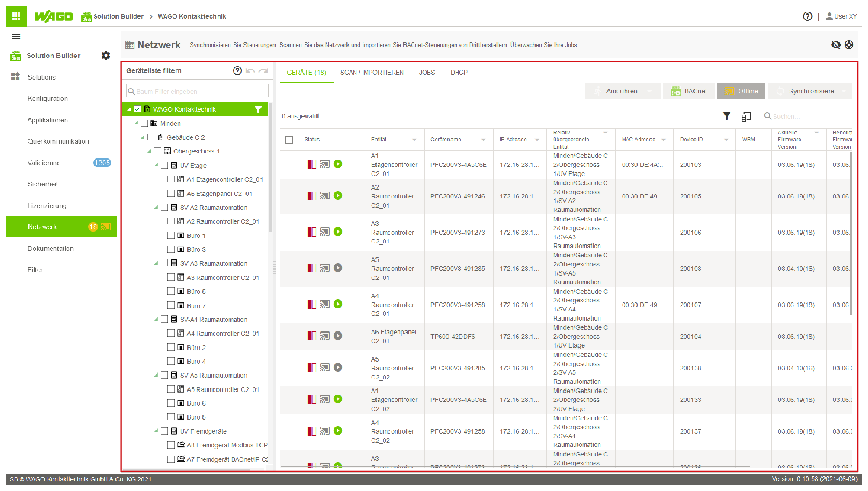Click the redo arrow in the Geräteliste filter
This screenshot has width=868, height=491.
264,70
